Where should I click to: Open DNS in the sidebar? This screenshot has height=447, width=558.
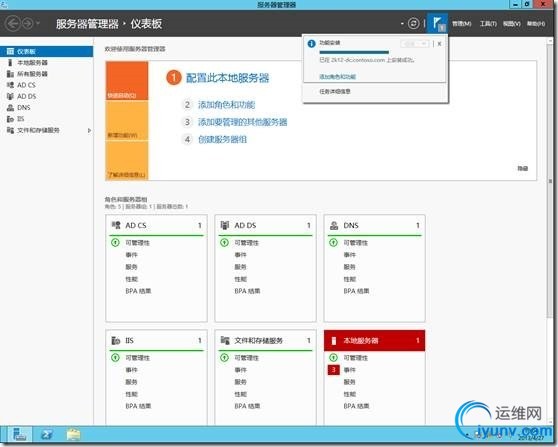(x=46, y=108)
